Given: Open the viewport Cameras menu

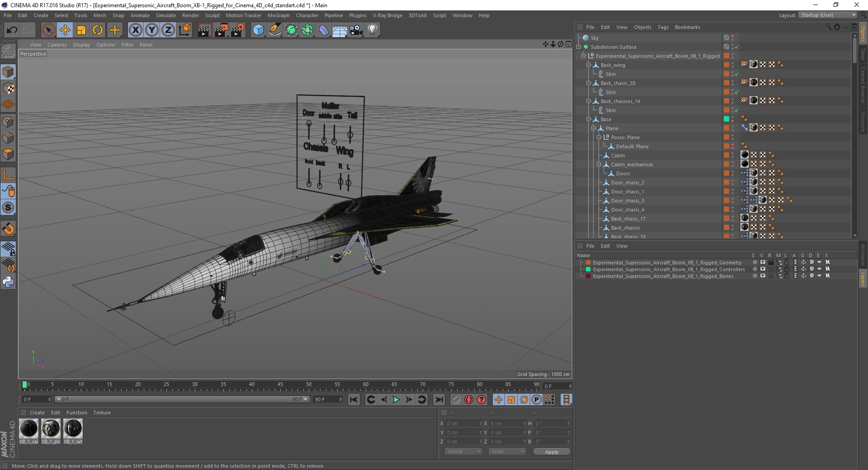Looking at the screenshot, I should [57, 45].
